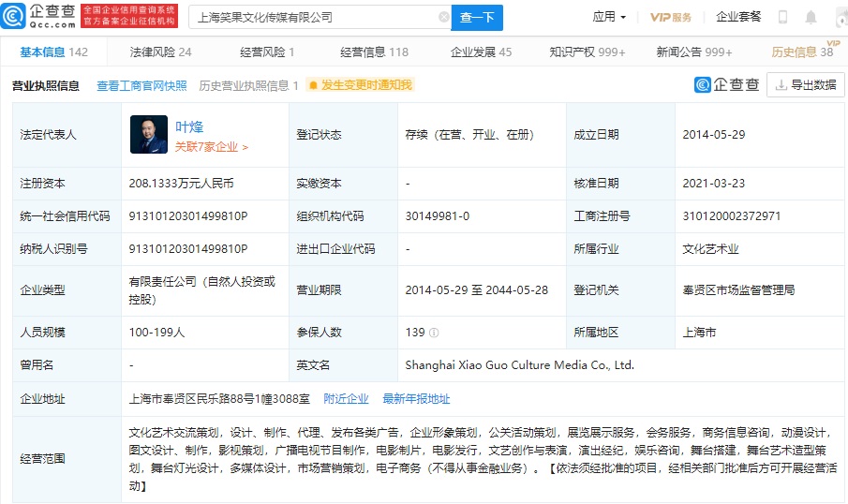Viewport: 848px width, 504px height.
Task: Select industry value 文化艺术业
Action: 710,249
